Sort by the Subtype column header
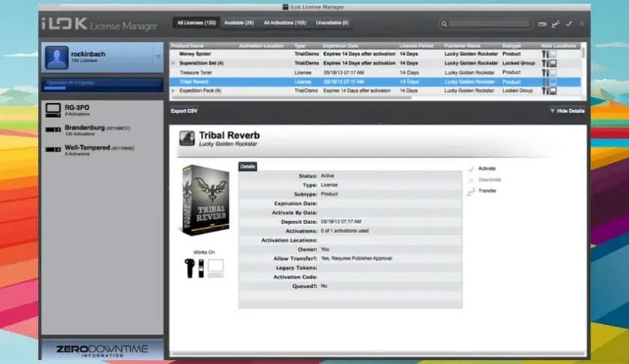629x364 pixels. [x=512, y=46]
